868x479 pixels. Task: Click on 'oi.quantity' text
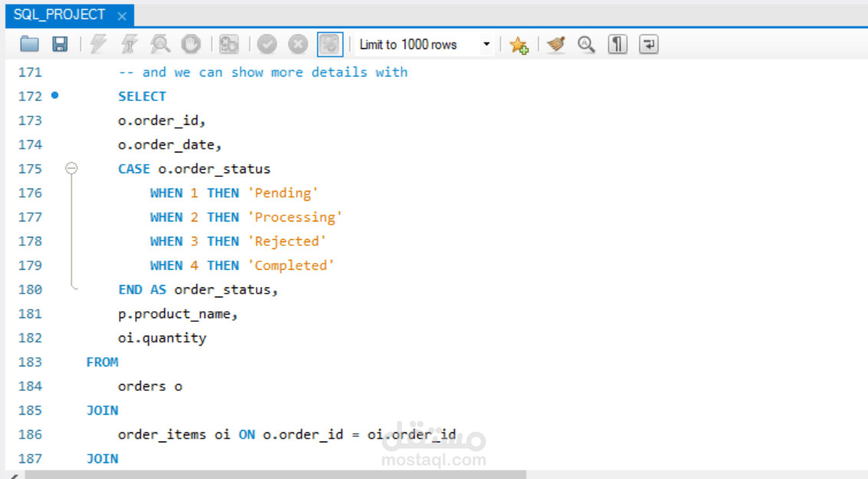click(163, 338)
